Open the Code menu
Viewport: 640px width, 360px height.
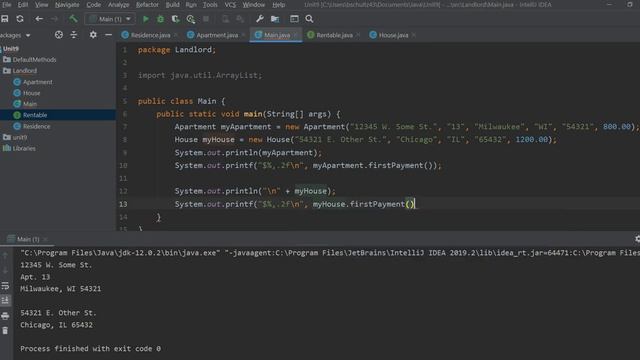(93, 5)
